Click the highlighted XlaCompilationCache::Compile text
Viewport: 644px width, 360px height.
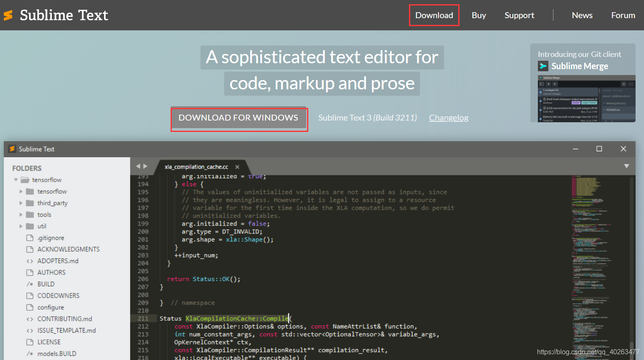pos(237,318)
